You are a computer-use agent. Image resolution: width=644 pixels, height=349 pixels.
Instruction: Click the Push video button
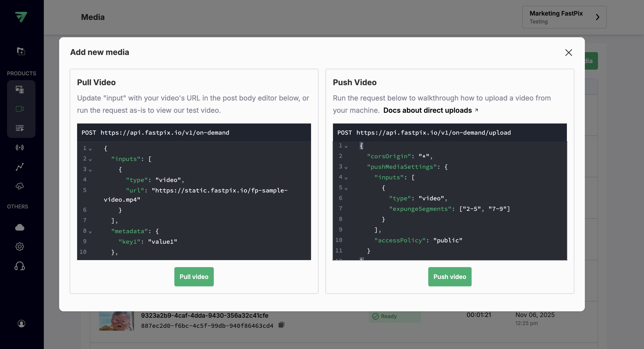449,277
